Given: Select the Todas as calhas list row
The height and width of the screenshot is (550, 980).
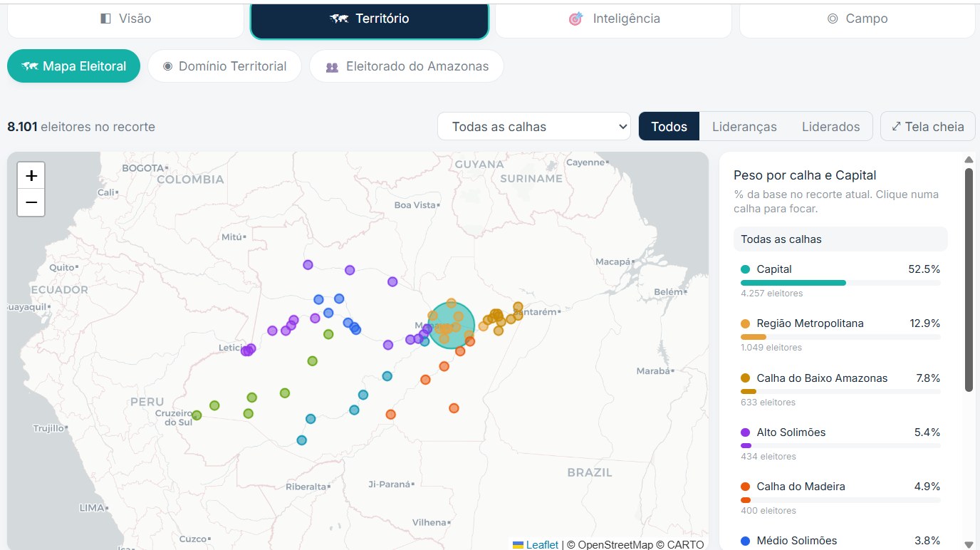Looking at the screenshot, I should pos(840,239).
